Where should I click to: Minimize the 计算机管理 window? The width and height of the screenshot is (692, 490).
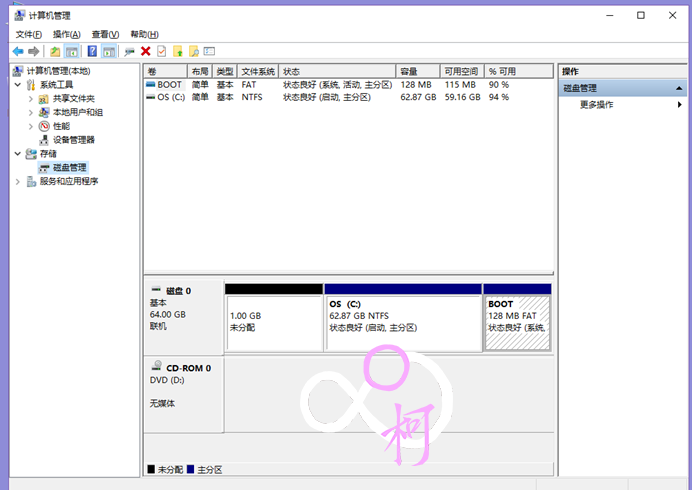610,15
